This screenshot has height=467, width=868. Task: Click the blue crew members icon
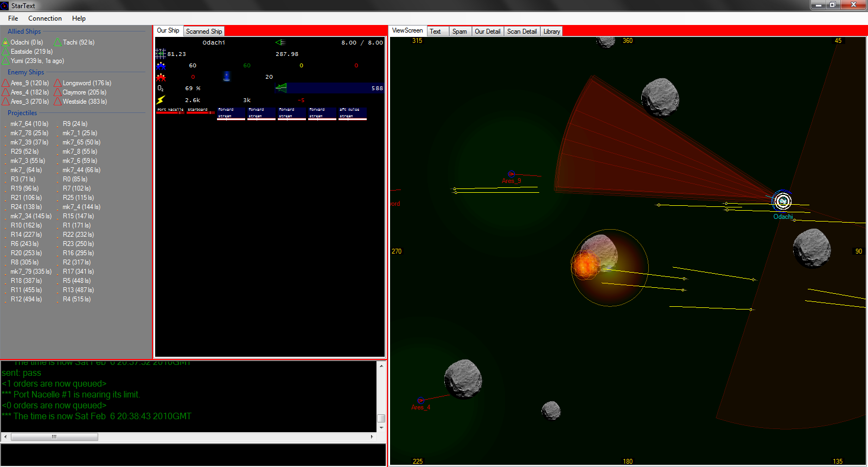click(161, 66)
